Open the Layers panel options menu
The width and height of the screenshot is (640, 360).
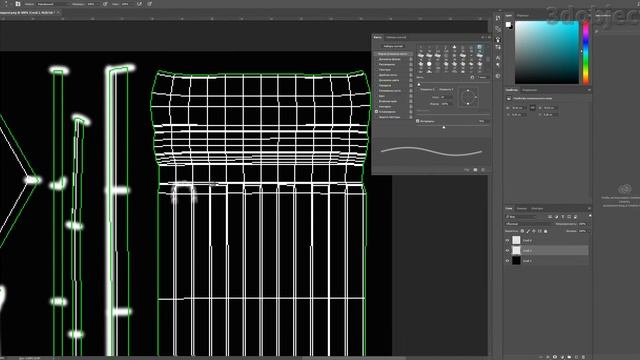pos(589,209)
